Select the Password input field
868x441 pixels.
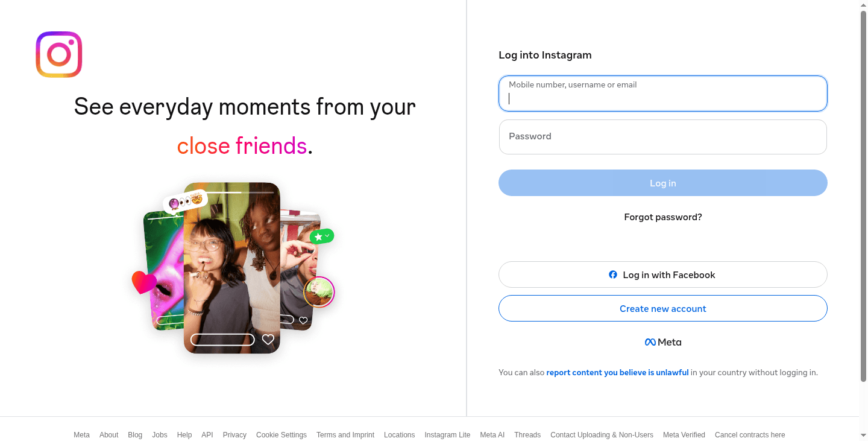(x=663, y=137)
